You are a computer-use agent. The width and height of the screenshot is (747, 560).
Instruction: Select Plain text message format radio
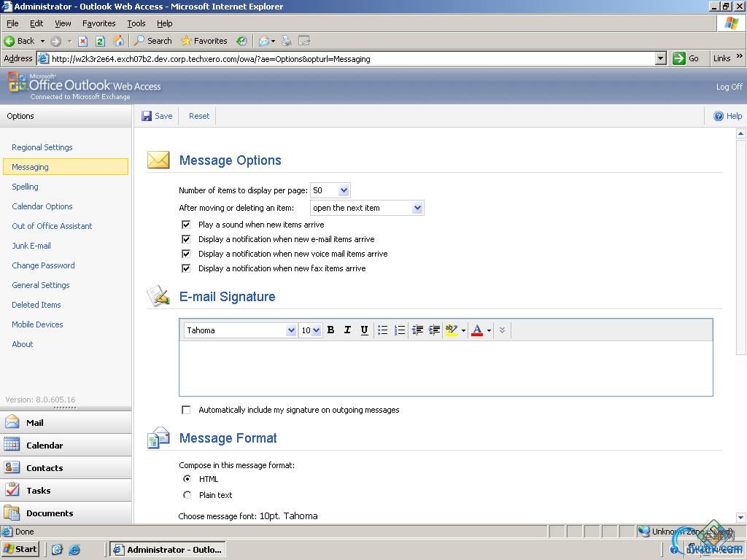187,495
